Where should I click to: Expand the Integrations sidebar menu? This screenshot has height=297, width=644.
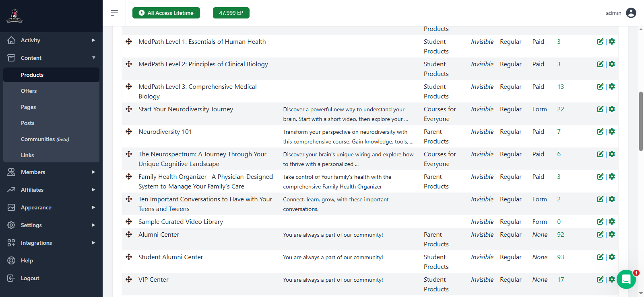click(51, 243)
